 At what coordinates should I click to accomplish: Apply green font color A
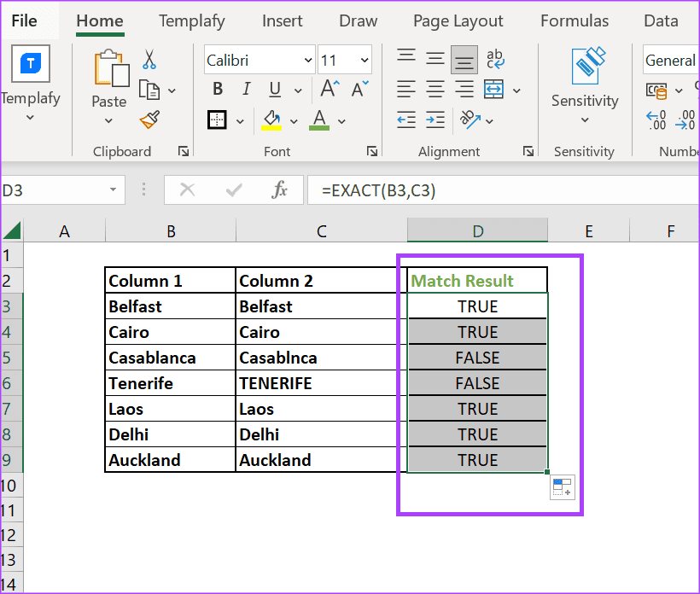[318, 120]
